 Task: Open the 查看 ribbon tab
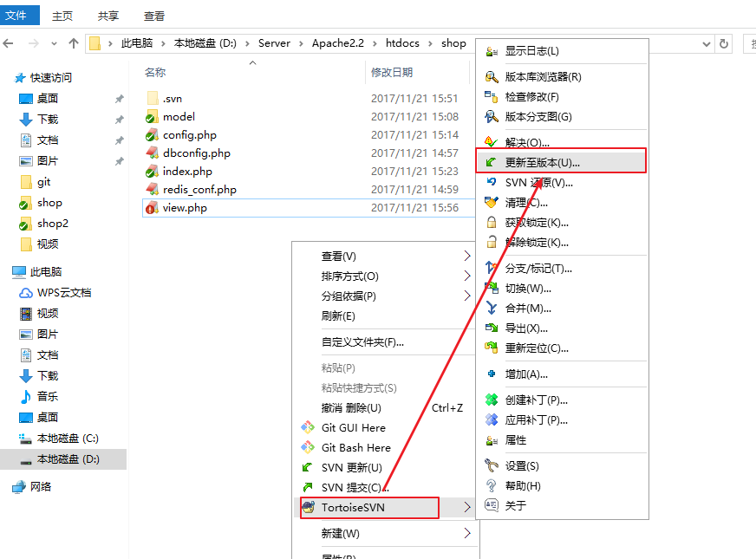[154, 16]
